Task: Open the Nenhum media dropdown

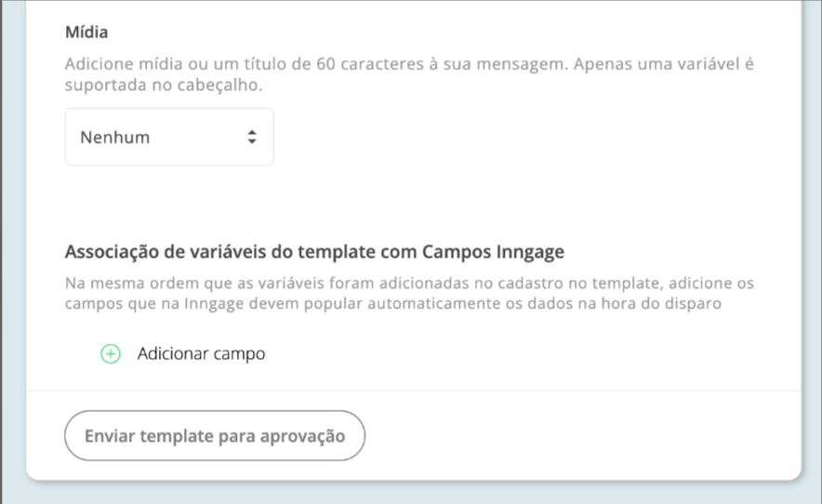Action: point(169,137)
